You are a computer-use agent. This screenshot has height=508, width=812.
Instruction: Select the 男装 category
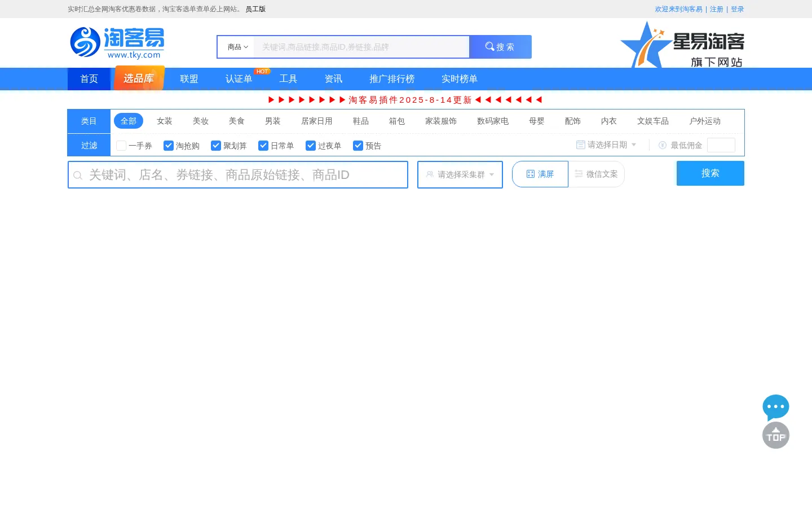(273, 121)
